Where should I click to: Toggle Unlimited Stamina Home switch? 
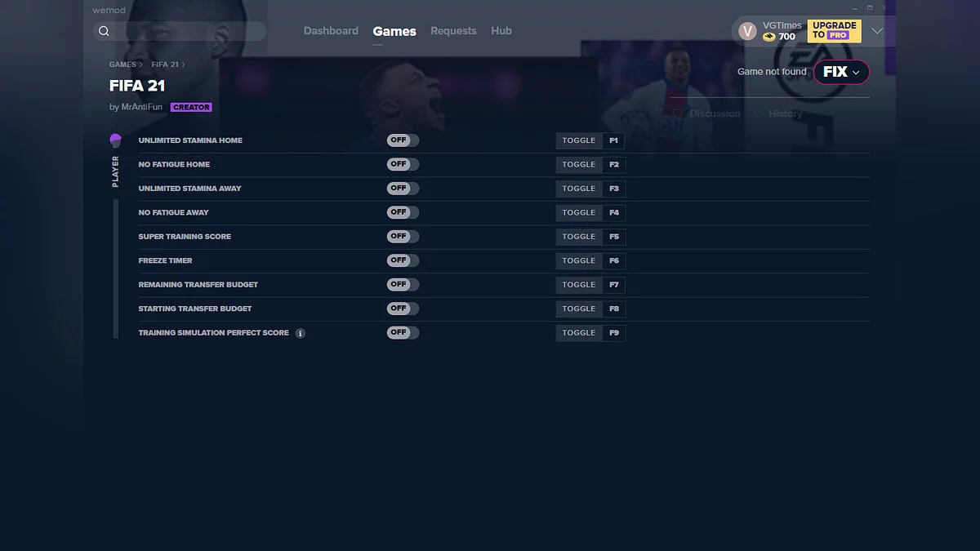pos(403,140)
